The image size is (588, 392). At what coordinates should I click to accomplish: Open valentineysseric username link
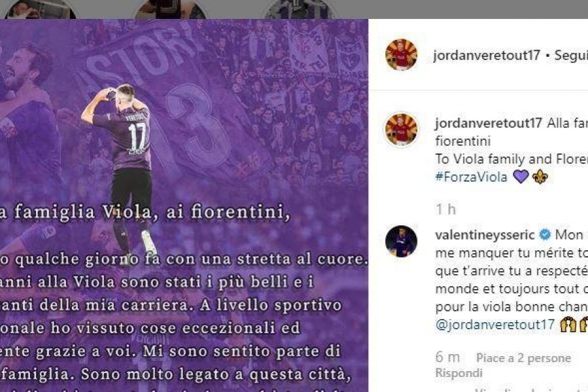click(x=485, y=235)
